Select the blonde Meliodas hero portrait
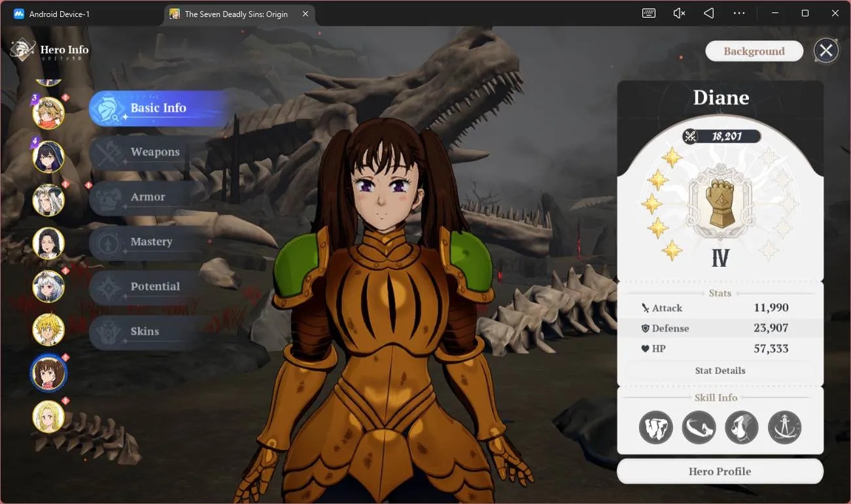 pyautogui.click(x=48, y=329)
